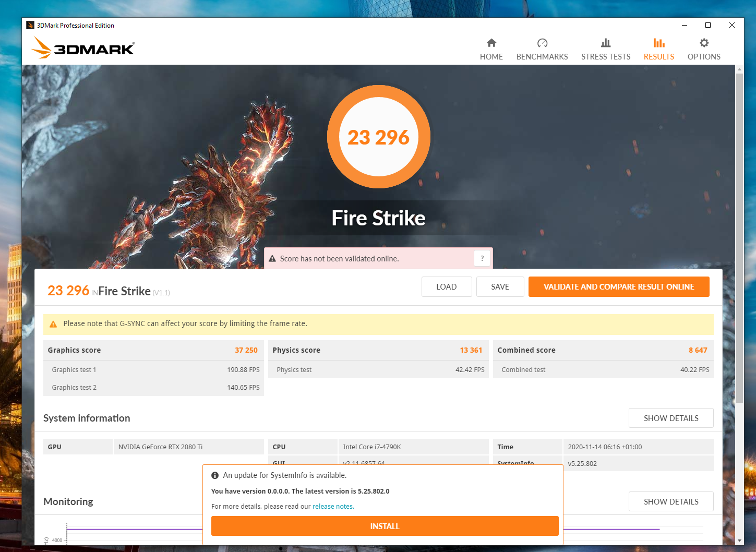Click the G-SYNC notice message text
The image size is (756, 552).
(185, 324)
